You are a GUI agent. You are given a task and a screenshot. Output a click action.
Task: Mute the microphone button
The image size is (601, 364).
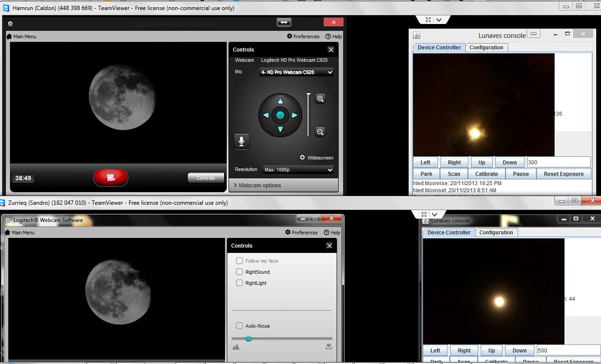pos(242,141)
